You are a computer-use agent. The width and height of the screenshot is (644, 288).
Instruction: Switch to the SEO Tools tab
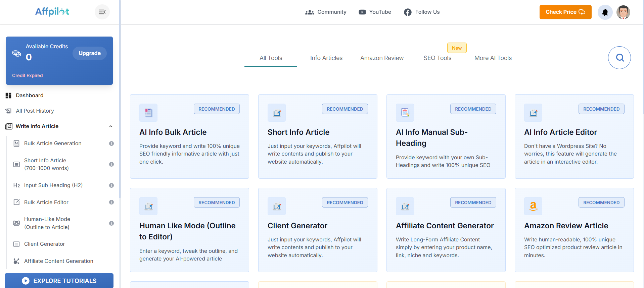(x=437, y=58)
